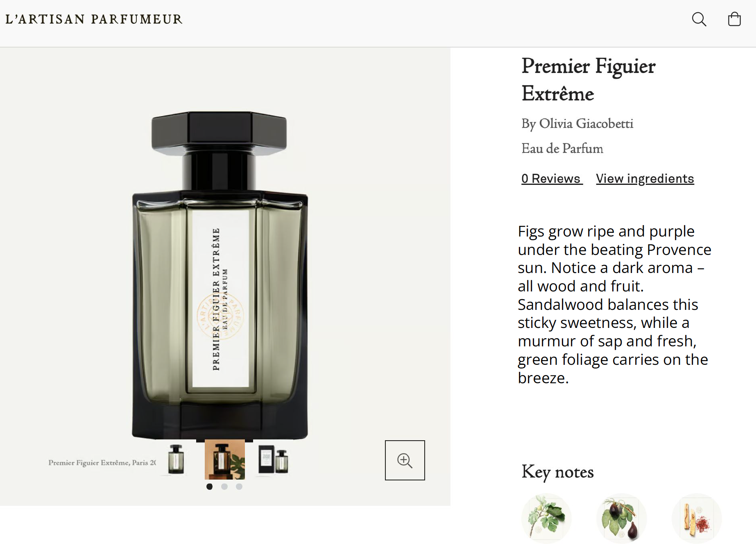The height and width of the screenshot is (555, 756).
Task: Show the orange background bottle thumbnail
Action: point(225,459)
